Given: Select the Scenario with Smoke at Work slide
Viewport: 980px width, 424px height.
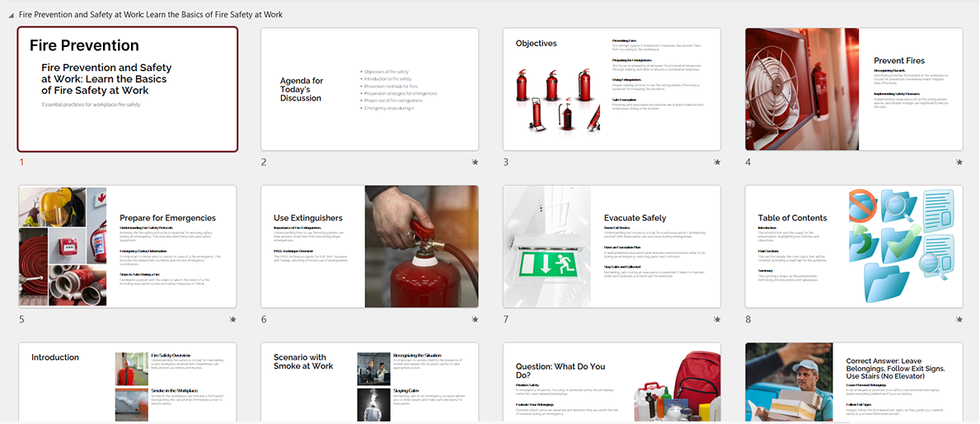Looking at the screenshot, I should [369, 382].
